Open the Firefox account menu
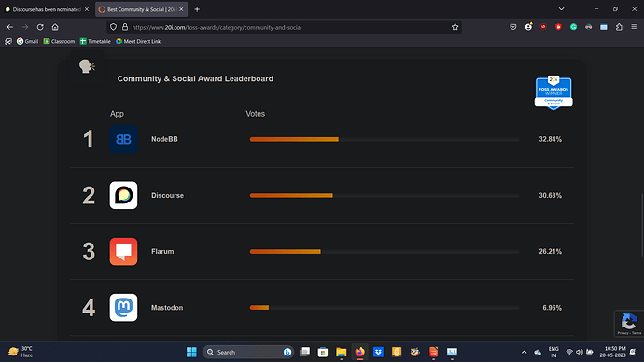The image size is (644, 362). (x=528, y=27)
